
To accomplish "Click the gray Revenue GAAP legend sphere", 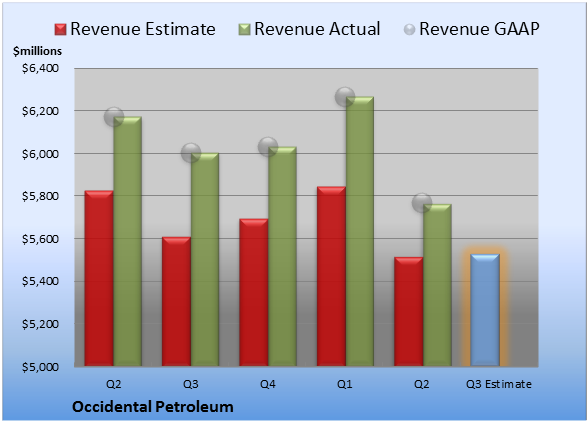I will (409, 29).
